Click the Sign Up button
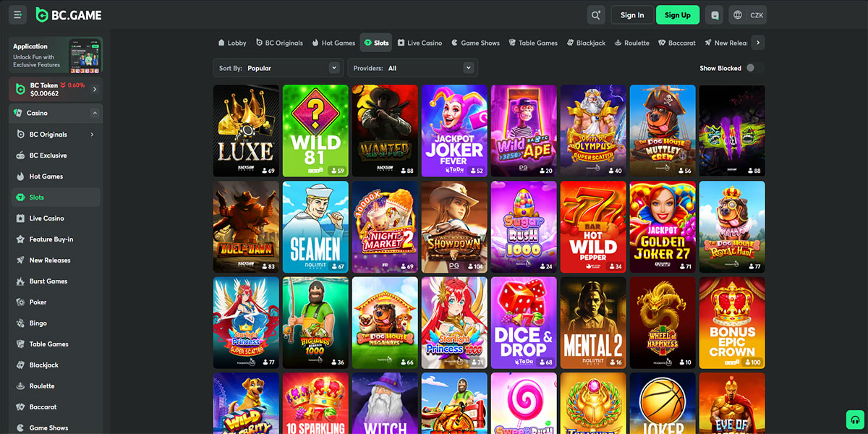The height and width of the screenshot is (434, 868). tap(677, 14)
